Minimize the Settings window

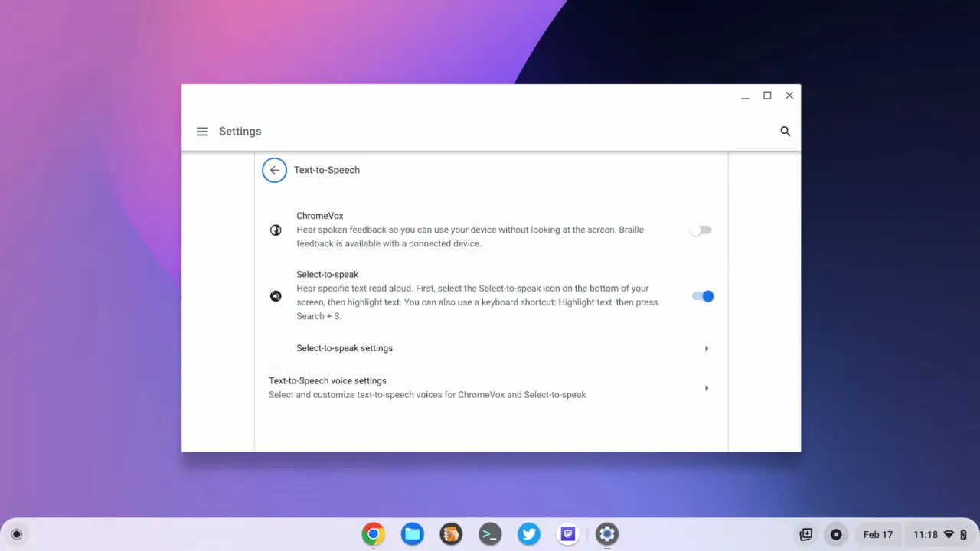point(745,96)
